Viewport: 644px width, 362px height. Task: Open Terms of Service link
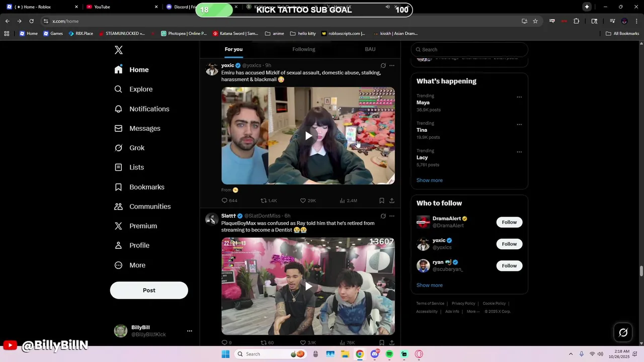click(430, 304)
